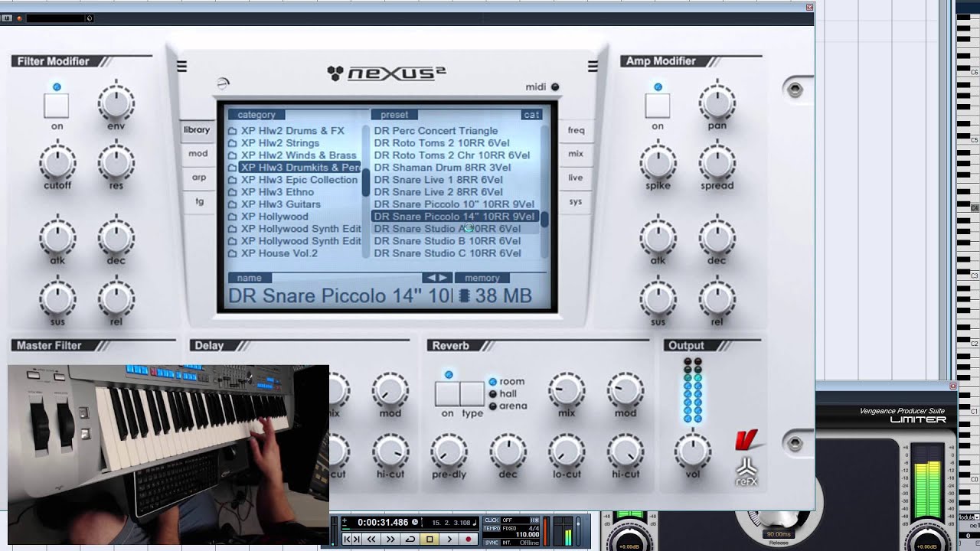Screen dimensions: 980x551
Task: Click the clock icon next to the time display
Action: click(415, 522)
